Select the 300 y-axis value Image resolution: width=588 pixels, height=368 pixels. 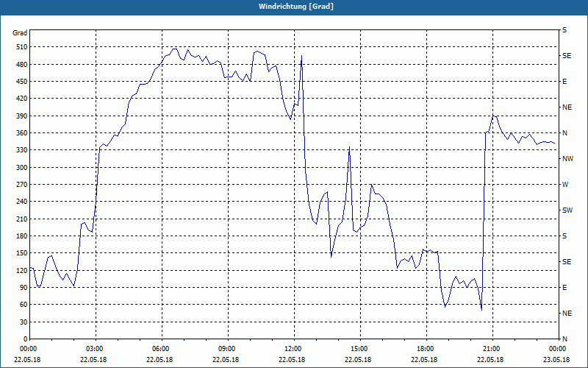tap(21, 168)
